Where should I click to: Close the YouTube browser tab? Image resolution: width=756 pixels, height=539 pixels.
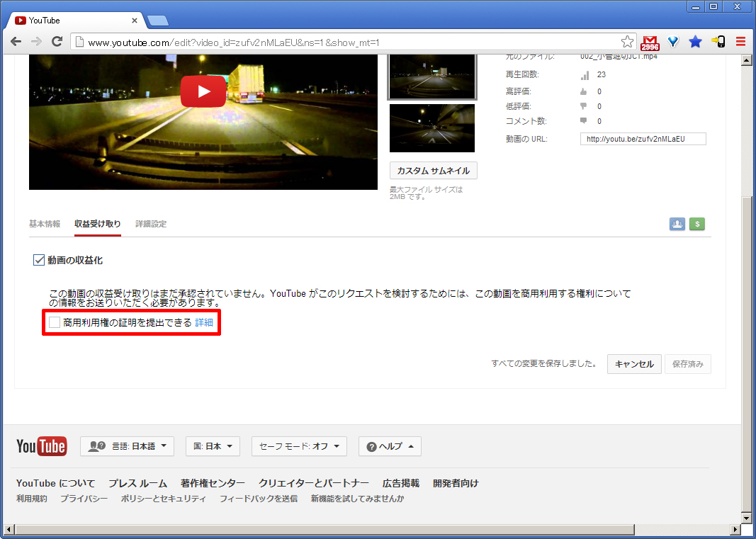(135, 21)
